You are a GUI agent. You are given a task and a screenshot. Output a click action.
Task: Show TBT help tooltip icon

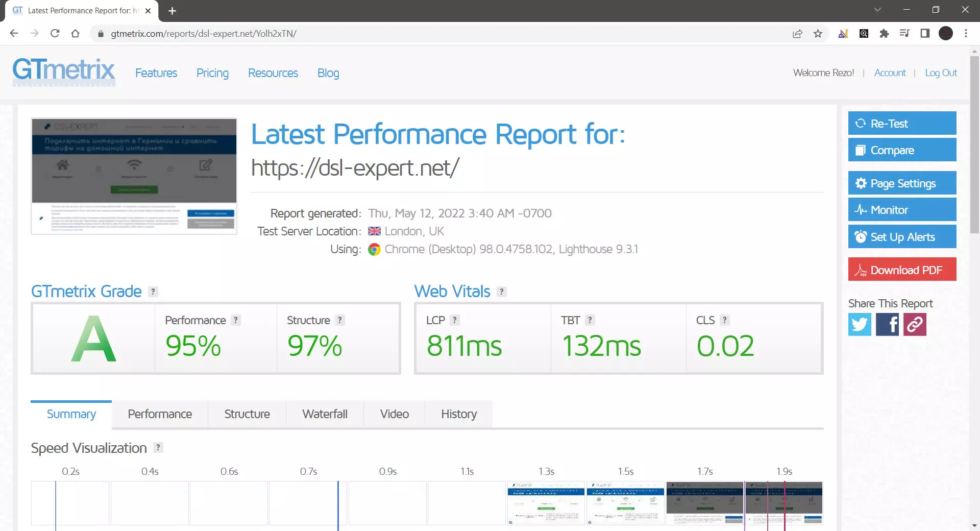(x=590, y=320)
